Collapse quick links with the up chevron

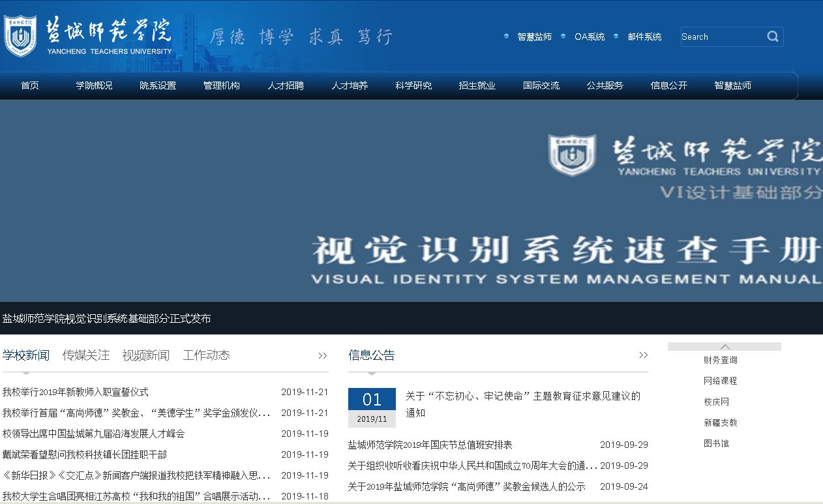click(725, 346)
